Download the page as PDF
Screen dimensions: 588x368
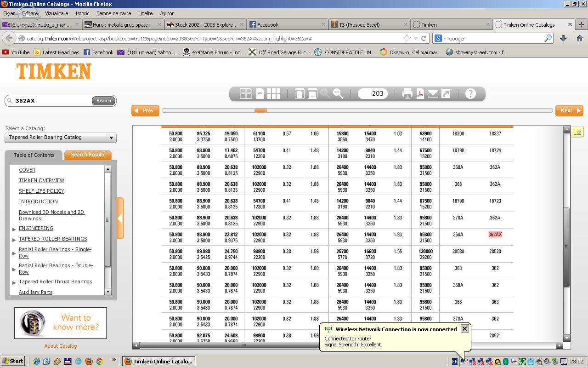coord(420,94)
